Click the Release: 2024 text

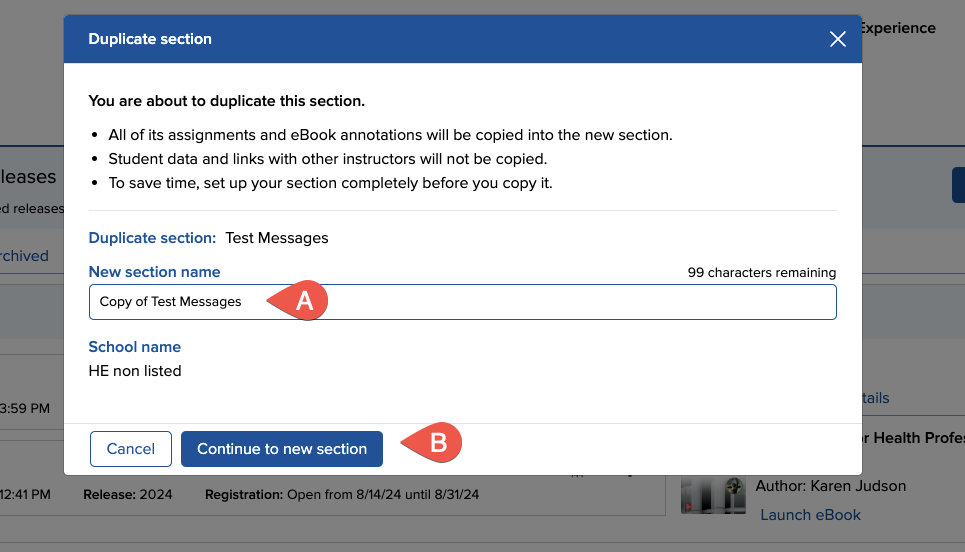coord(128,494)
